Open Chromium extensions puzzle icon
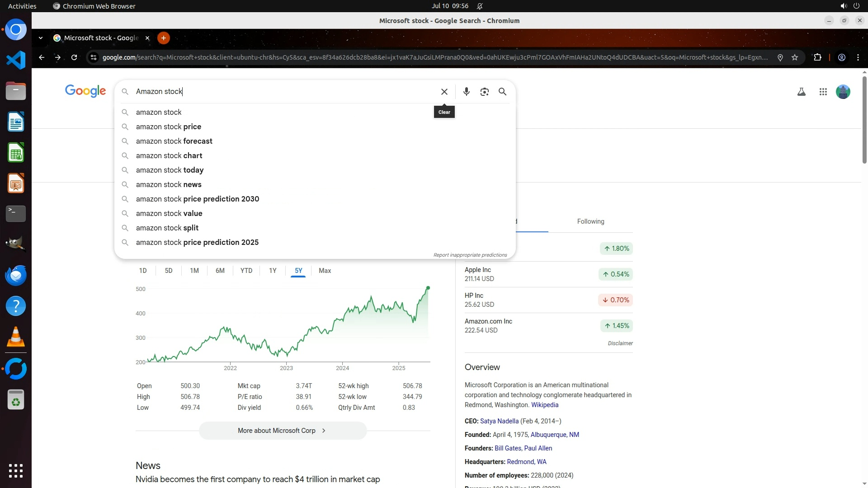 [817, 57]
